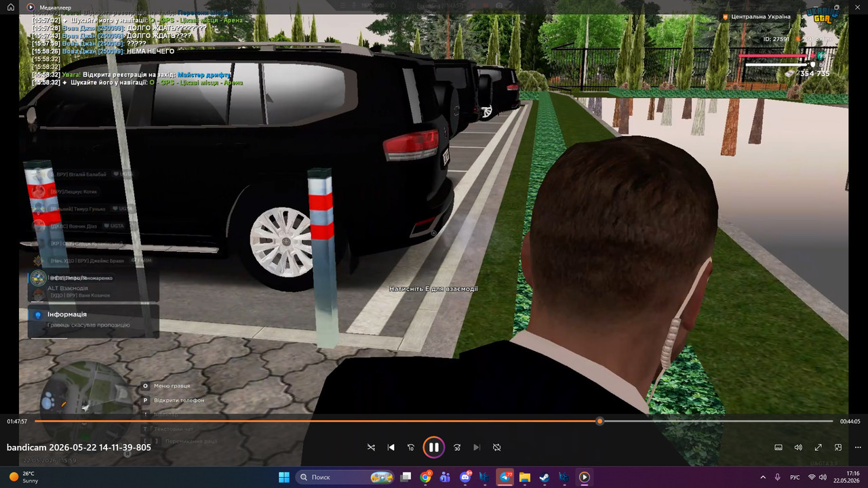868x488 pixels.
Task: Skip back 10 seconds
Action: (411, 447)
